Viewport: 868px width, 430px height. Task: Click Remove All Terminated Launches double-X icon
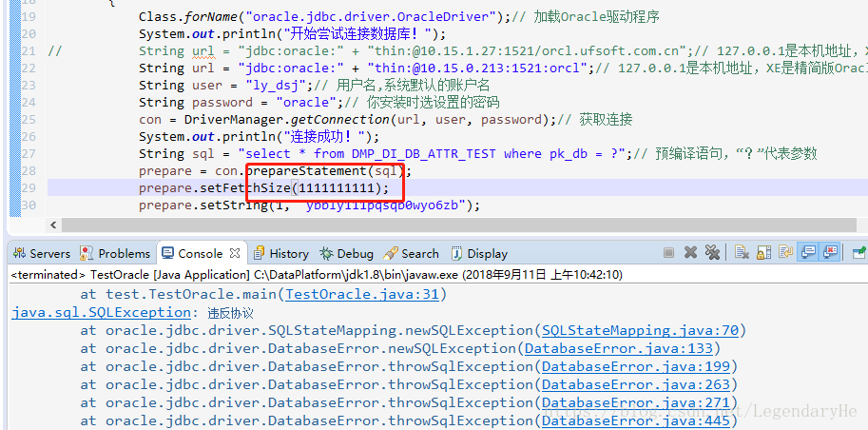(x=712, y=253)
